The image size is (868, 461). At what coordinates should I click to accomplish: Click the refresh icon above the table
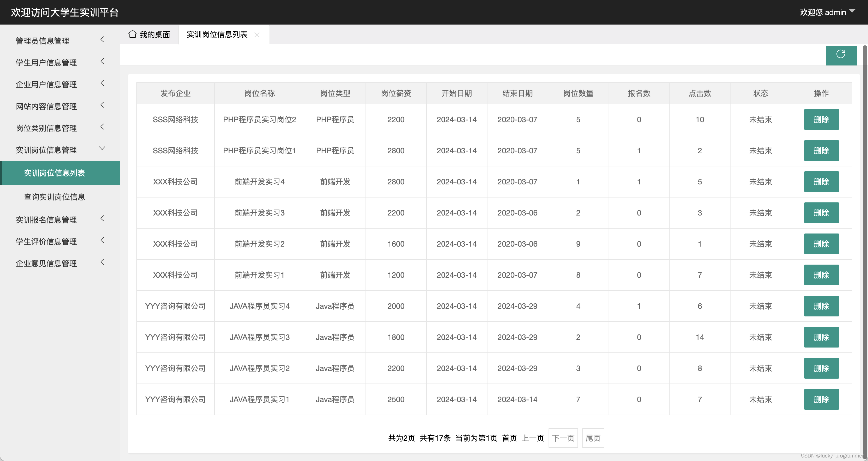click(x=841, y=55)
